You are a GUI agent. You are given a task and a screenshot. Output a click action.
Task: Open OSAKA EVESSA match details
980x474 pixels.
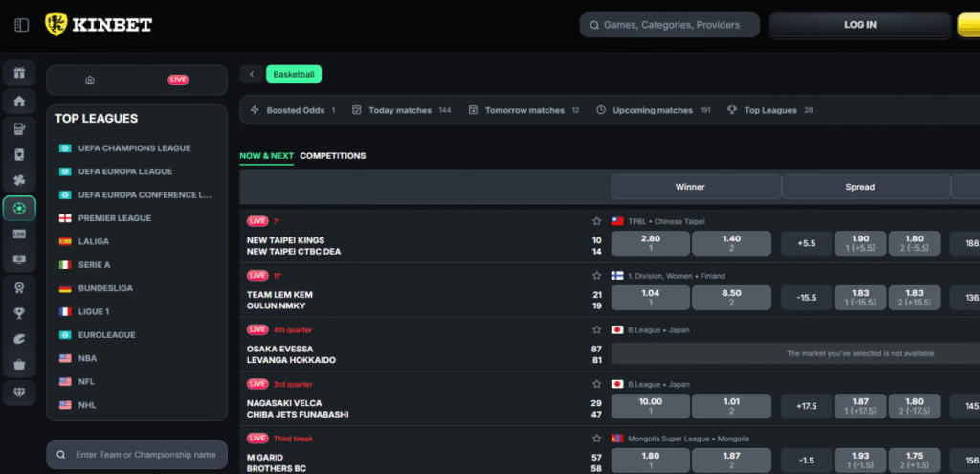click(x=280, y=349)
